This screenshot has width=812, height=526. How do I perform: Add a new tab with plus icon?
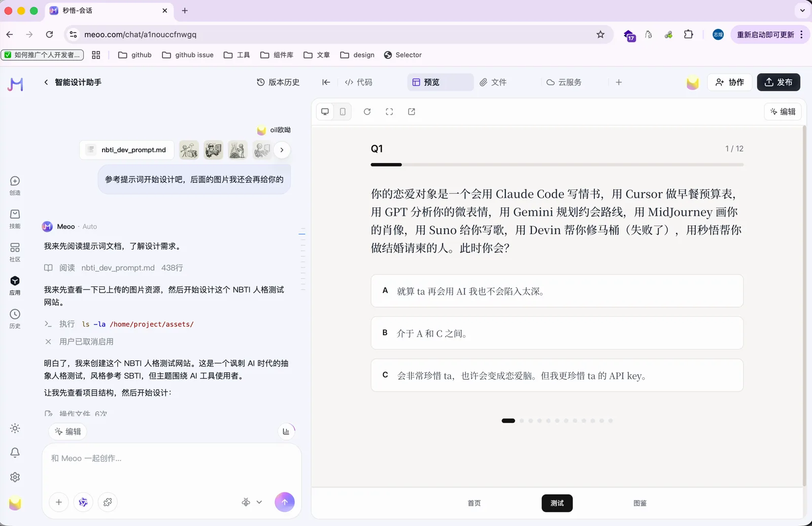tap(619, 82)
